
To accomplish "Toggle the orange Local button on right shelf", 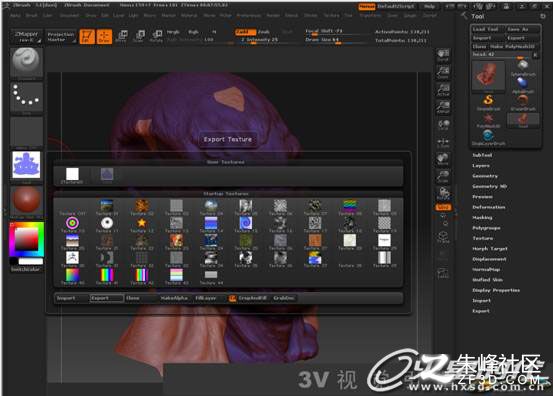I will pos(443,207).
